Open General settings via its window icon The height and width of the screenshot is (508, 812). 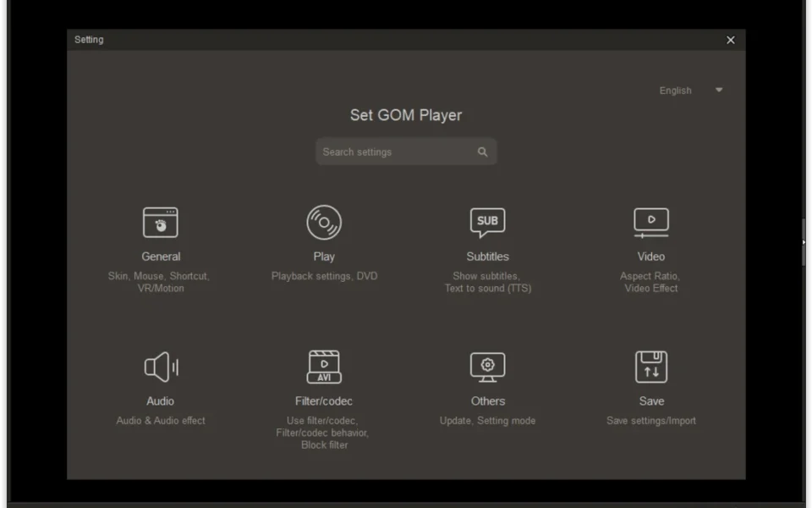[x=161, y=223]
